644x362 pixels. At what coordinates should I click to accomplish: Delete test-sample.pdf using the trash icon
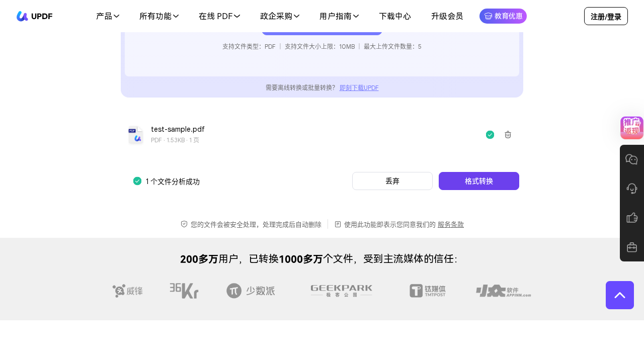coord(507,134)
